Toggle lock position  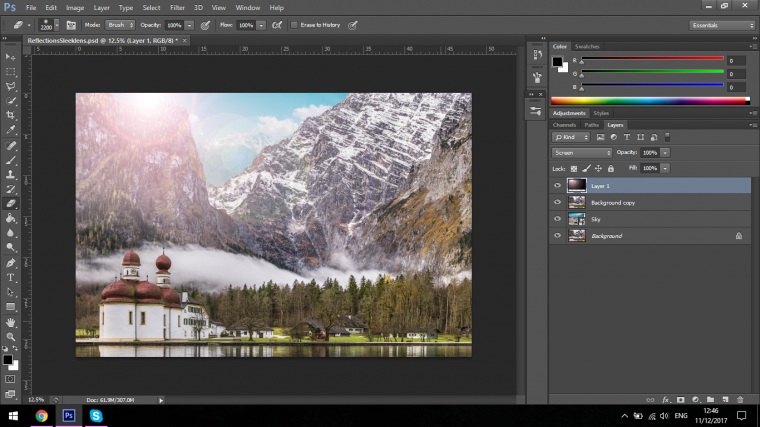pos(599,169)
